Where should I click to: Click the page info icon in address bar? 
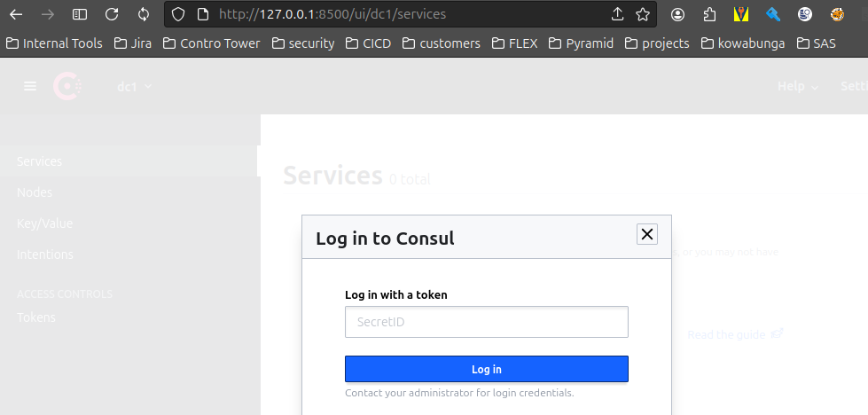point(203,14)
